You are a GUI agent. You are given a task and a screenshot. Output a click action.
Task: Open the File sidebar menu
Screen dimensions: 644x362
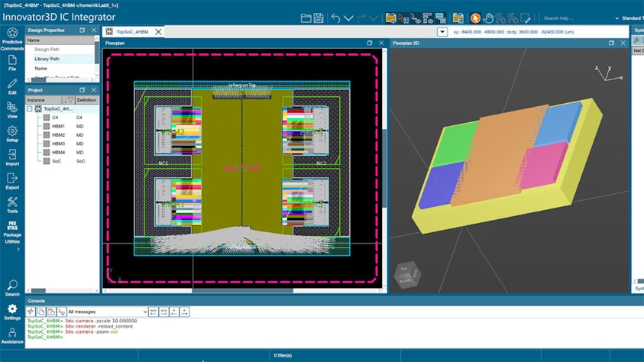pyautogui.click(x=12, y=63)
